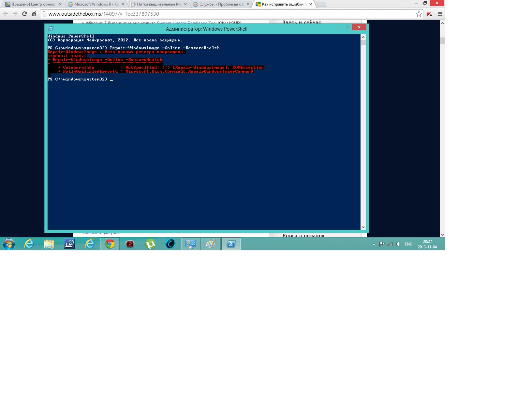Open uTorrent from the taskbar
Screen dimensions: 532x399
(x=150, y=244)
